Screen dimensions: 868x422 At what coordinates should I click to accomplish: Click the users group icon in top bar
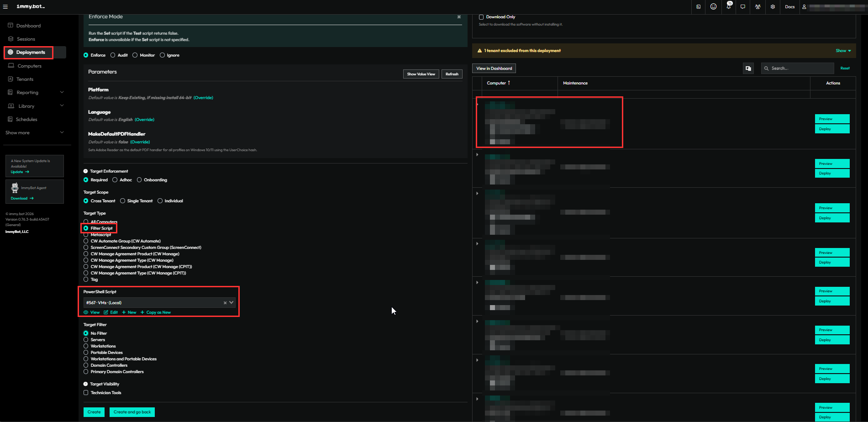point(758,7)
